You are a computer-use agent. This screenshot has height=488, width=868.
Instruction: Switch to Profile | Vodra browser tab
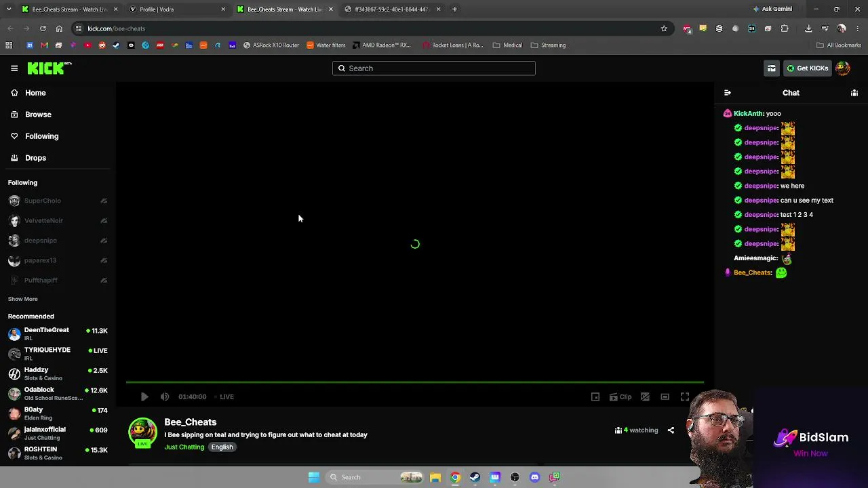pyautogui.click(x=178, y=9)
